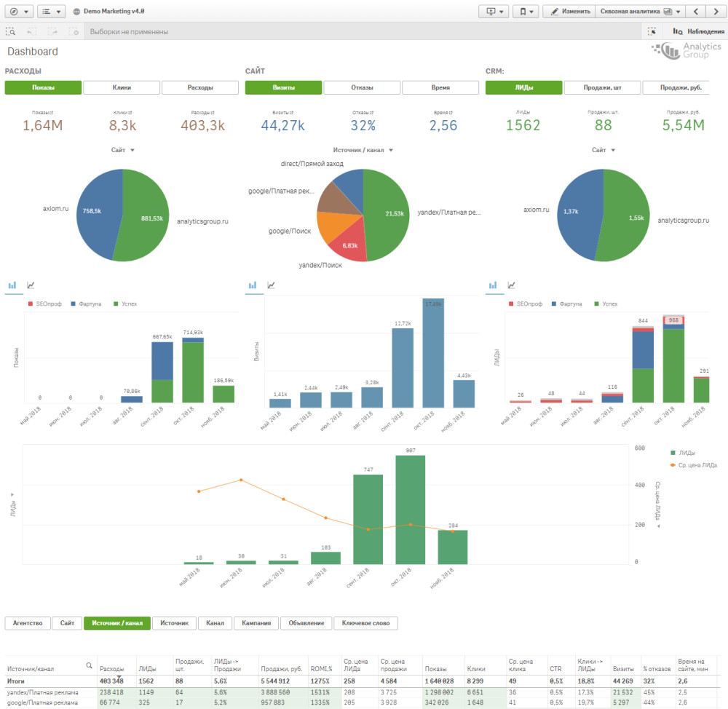Open the smart search selections tool
The width and height of the screenshot is (728, 709).
click(x=11, y=32)
